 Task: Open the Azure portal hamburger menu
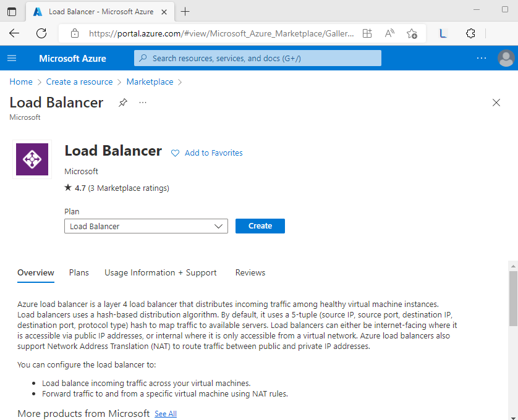(12, 58)
